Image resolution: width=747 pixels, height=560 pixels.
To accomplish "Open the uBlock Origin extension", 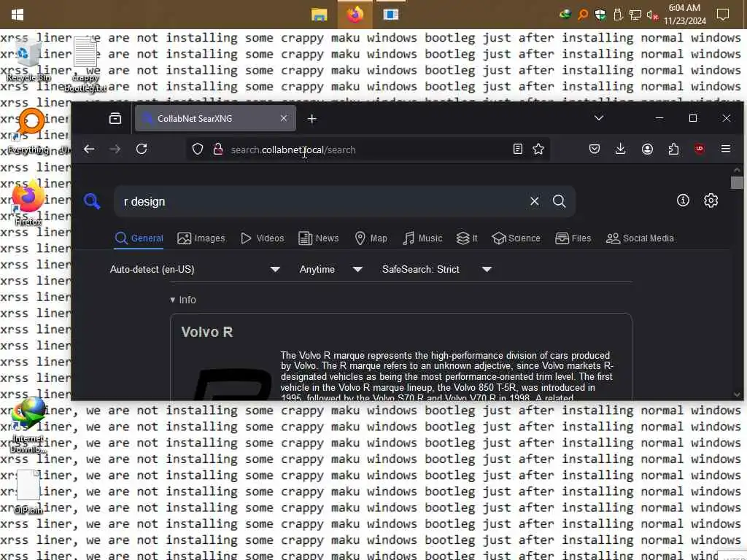I will pyautogui.click(x=700, y=149).
